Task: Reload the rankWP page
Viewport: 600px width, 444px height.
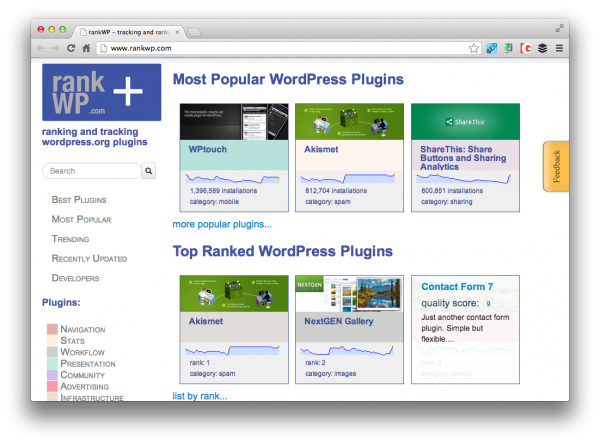Action: (x=71, y=48)
